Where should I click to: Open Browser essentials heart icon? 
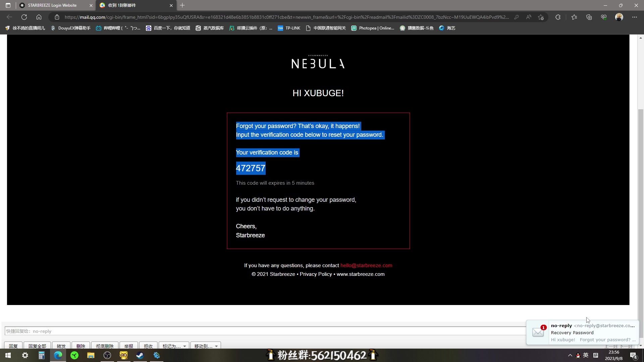[604, 17]
